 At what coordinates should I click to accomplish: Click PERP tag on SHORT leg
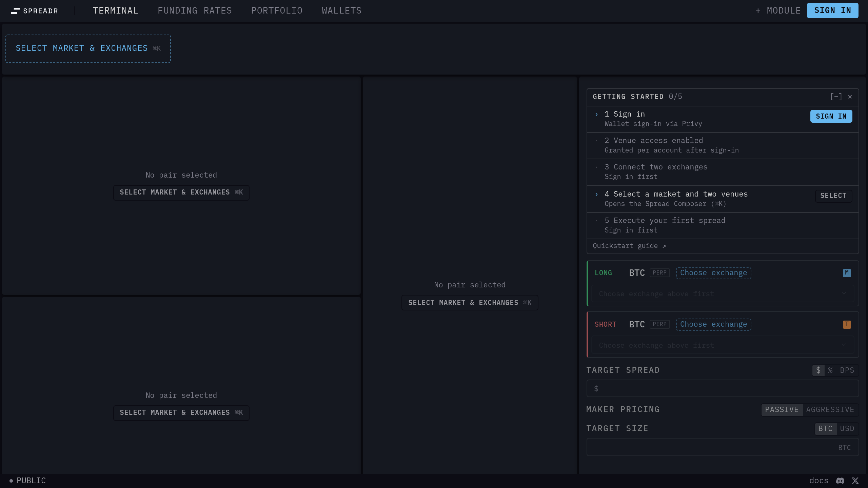tap(659, 324)
